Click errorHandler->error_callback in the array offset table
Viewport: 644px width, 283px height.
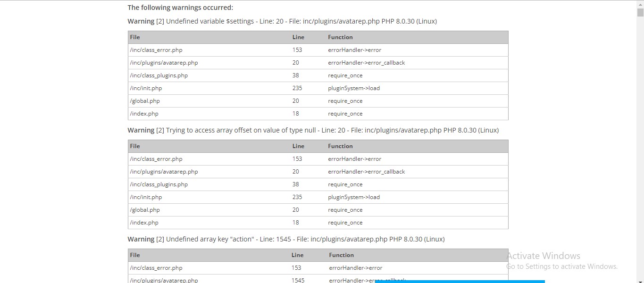(x=366, y=172)
